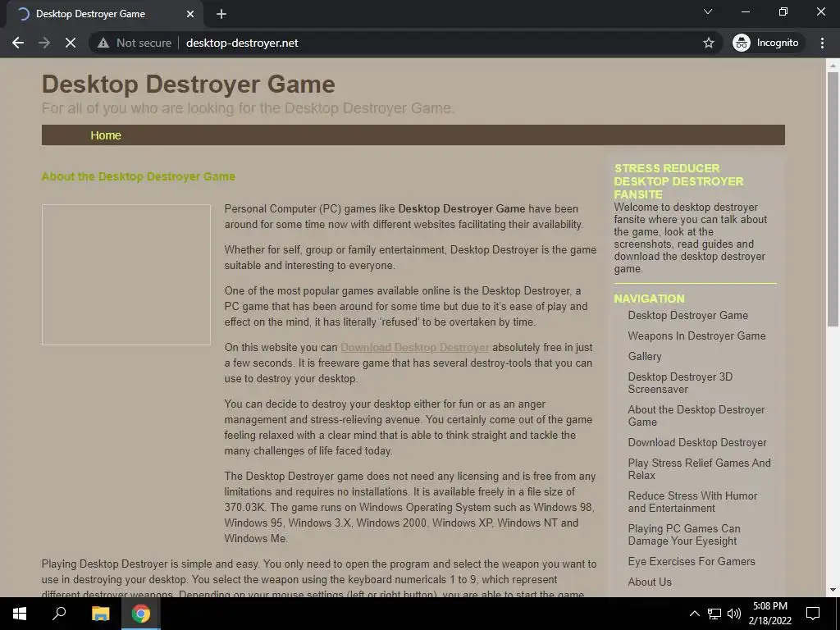Open the Incognito profile indicator
Screen dimensions: 840x630
(766, 43)
